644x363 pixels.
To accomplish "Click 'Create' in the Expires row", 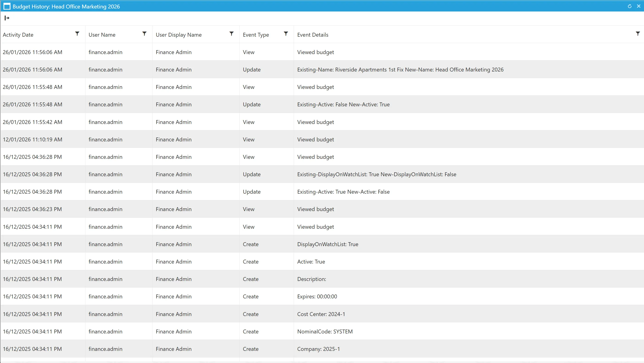I will [x=250, y=297].
